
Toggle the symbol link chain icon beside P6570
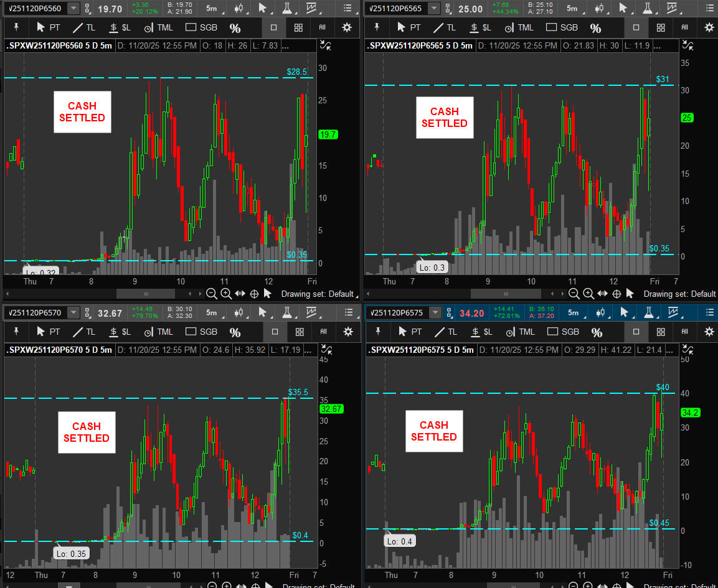(87, 312)
